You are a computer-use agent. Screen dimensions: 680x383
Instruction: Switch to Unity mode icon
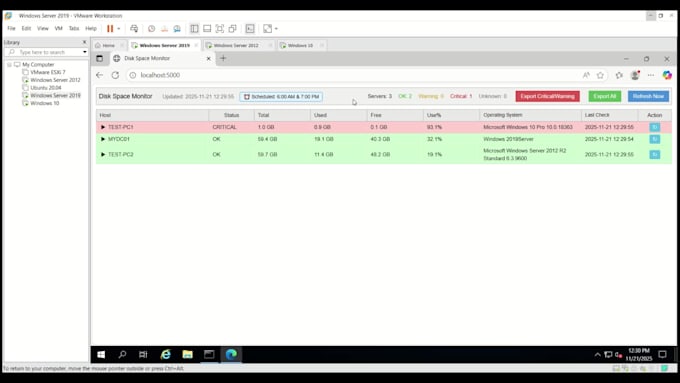(x=232, y=29)
